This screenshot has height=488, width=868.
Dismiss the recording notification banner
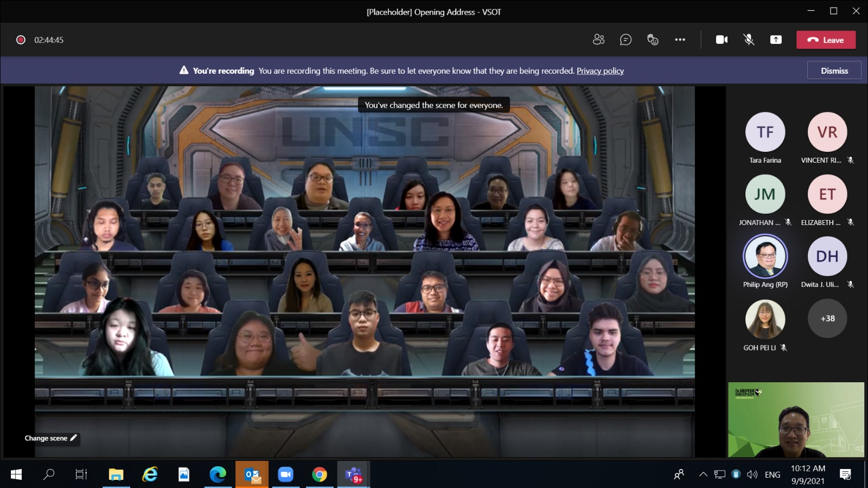coord(834,70)
